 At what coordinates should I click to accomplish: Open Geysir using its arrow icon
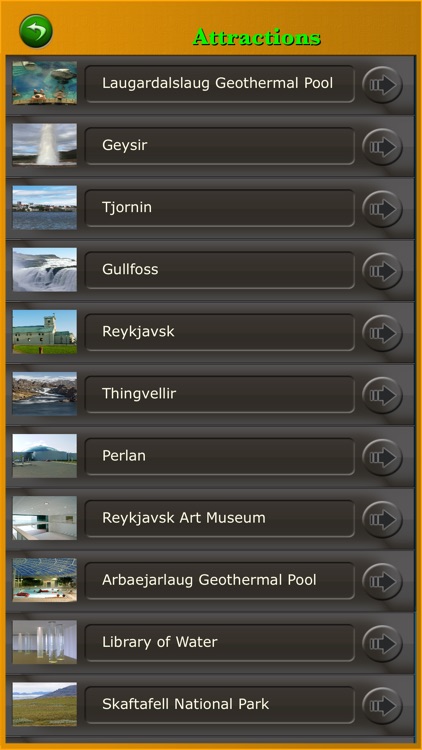tap(382, 147)
